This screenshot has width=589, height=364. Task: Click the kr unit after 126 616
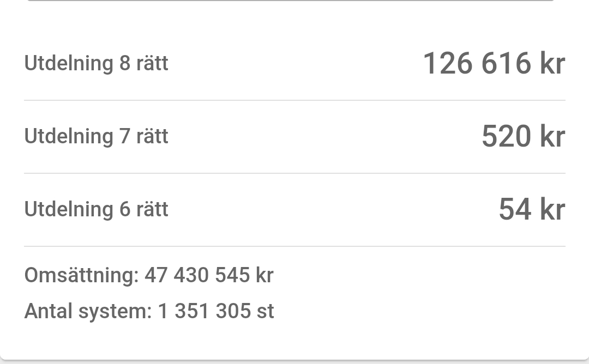tap(552, 63)
